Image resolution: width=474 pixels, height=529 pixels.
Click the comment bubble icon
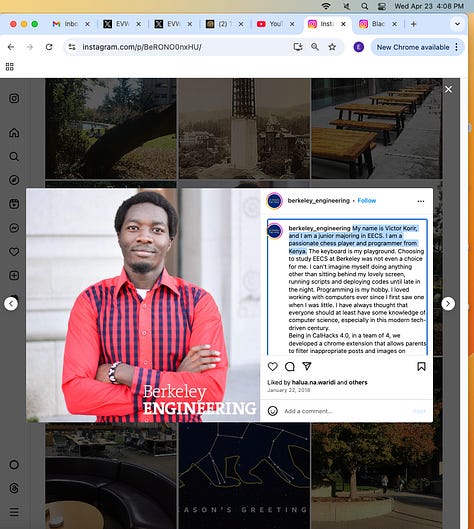coord(289,366)
